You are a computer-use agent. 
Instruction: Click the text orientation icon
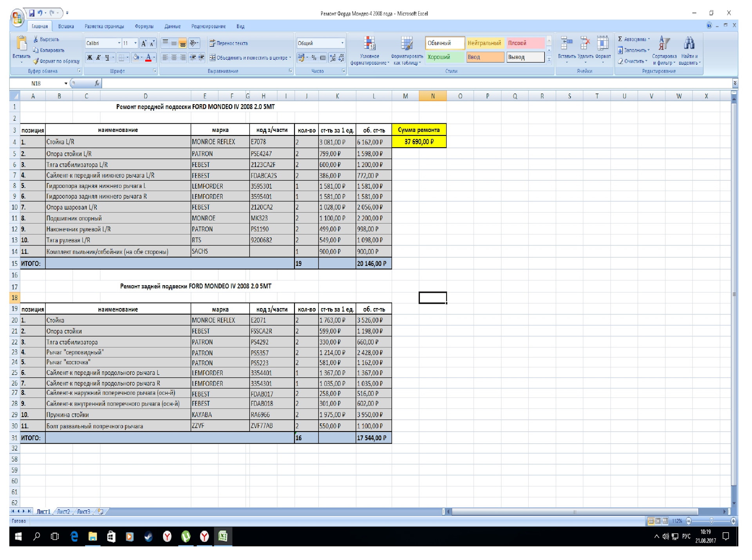click(193, 43)
